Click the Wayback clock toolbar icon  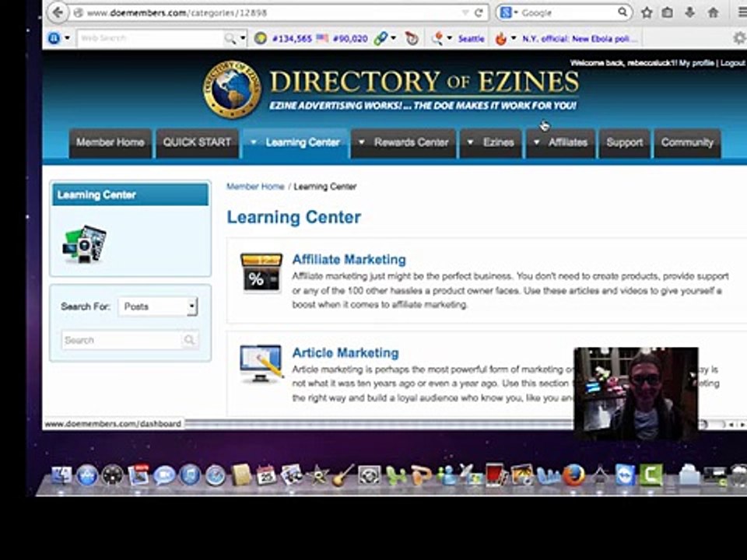(412, 38)
